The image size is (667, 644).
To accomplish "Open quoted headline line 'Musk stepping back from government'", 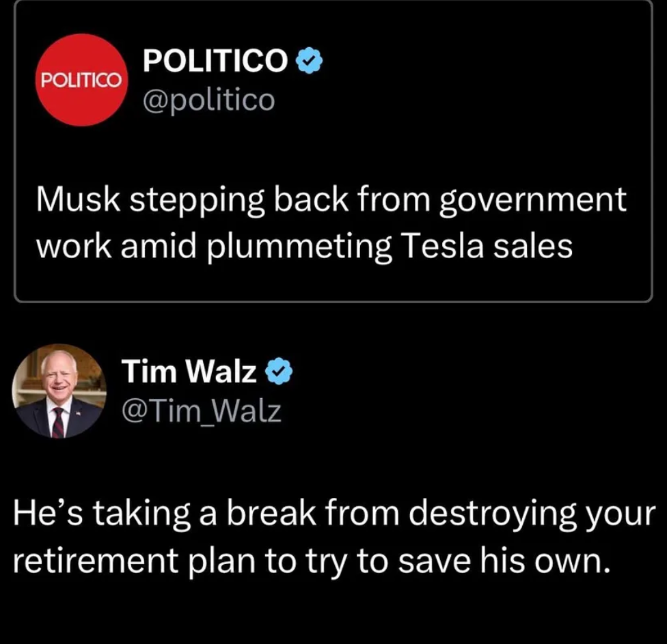I will [331, 200].
